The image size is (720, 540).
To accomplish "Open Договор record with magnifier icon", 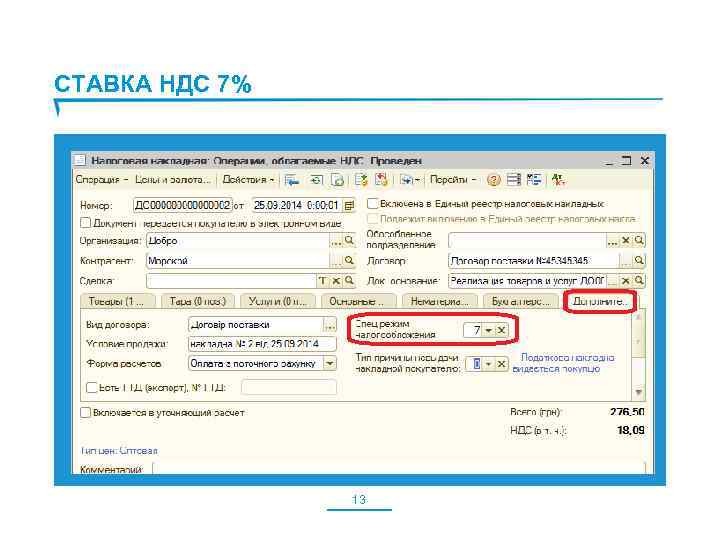I will (639, 260).
